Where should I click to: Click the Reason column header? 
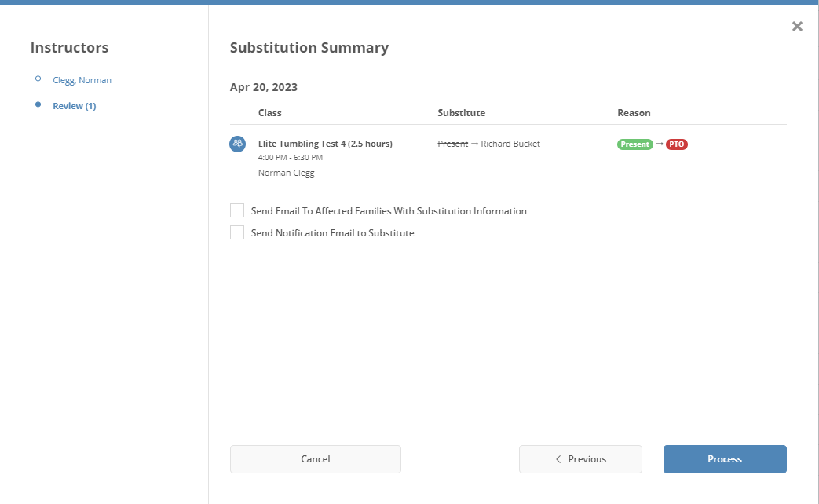[x=634, y=113]
